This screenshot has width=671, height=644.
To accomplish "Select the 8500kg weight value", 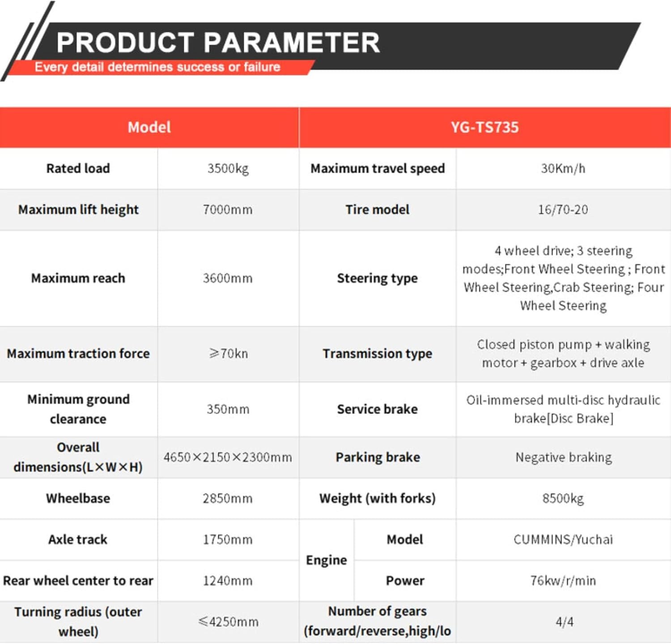I will (563, 499).
